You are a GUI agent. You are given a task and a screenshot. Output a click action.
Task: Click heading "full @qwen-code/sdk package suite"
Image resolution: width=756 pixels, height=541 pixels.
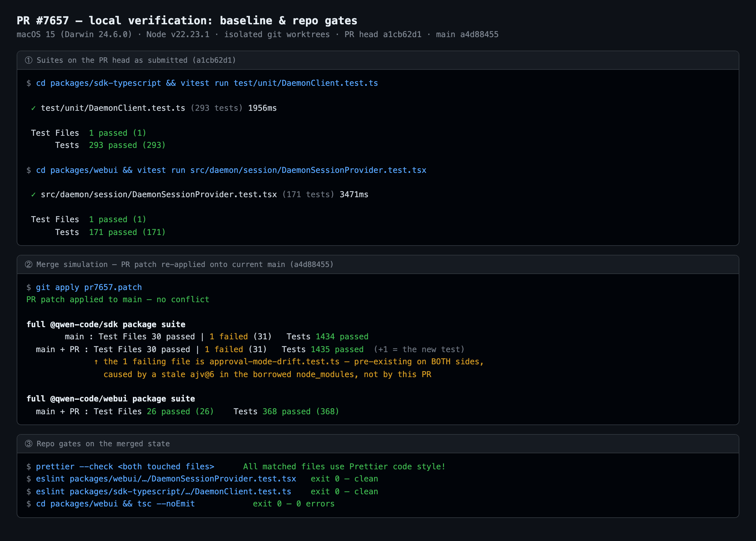tap(106, 325)
